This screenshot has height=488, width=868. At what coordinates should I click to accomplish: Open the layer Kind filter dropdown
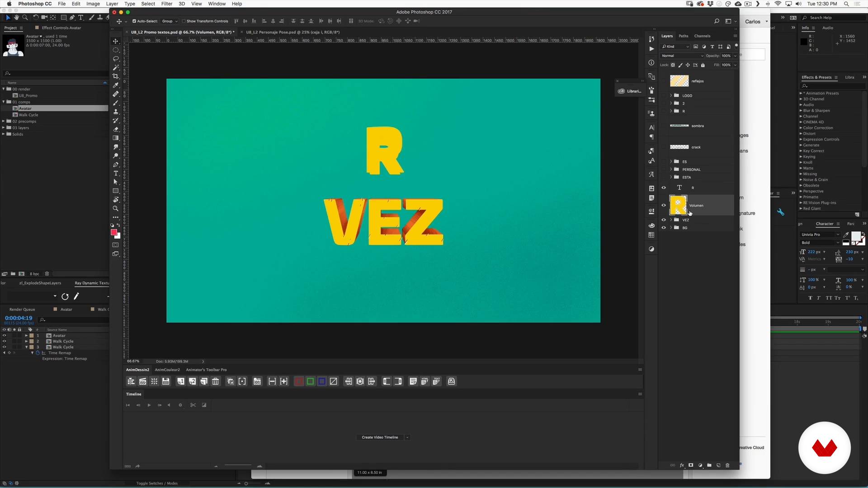pos(675,47)
